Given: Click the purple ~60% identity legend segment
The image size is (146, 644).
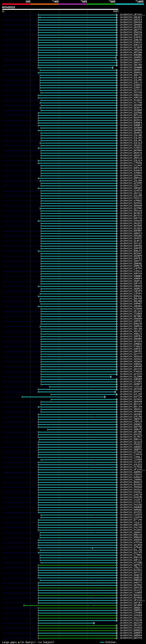Looking at the screenshot, I should point(73,4).
